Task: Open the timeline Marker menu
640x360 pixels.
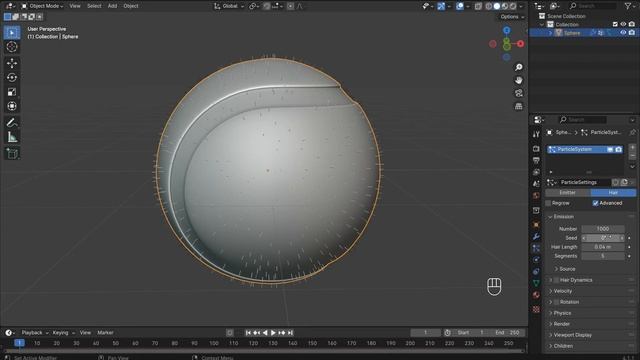Action: (x=105, y=333)
